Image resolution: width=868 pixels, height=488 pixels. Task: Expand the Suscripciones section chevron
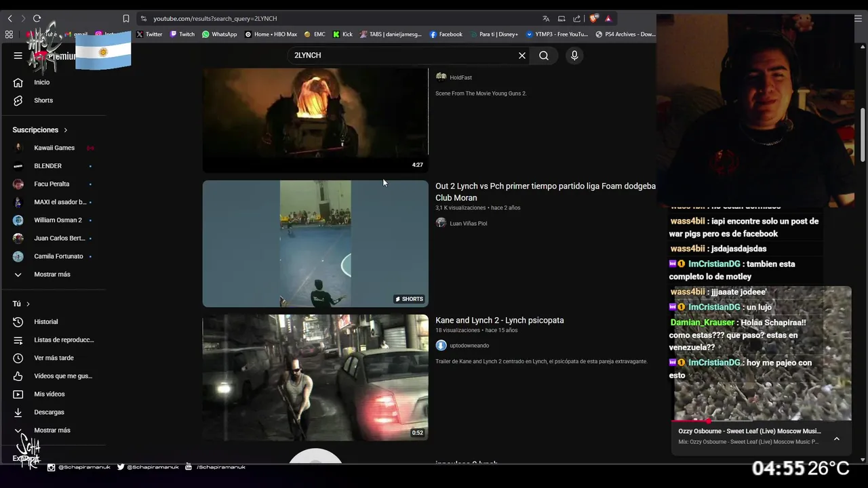coord(66,130)
